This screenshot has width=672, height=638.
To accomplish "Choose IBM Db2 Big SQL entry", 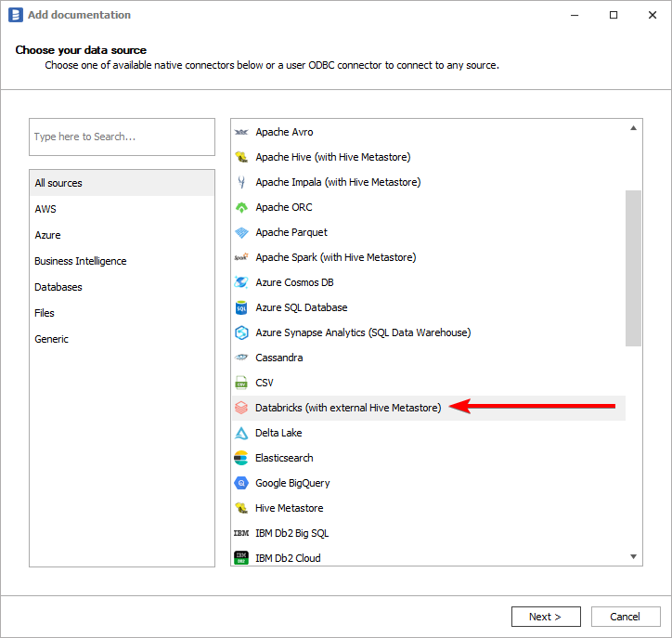I will 291,533.
